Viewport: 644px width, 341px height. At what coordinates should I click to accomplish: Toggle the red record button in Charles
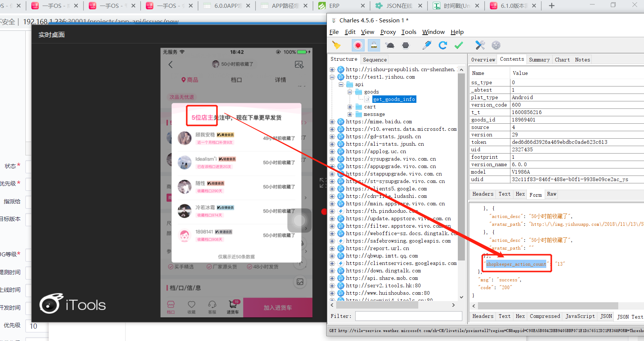coord(358,45)
